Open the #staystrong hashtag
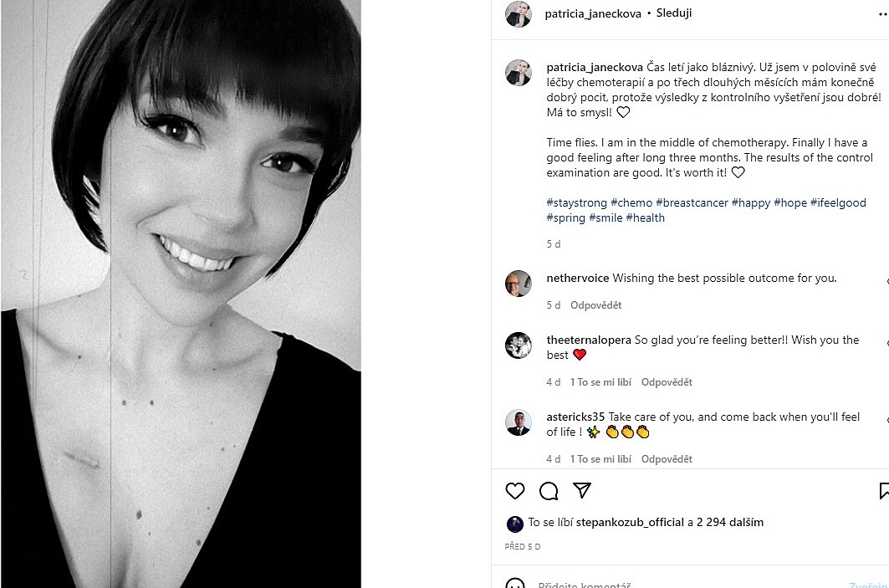Viewport: 889px width, 588px height. pos(576,203)
